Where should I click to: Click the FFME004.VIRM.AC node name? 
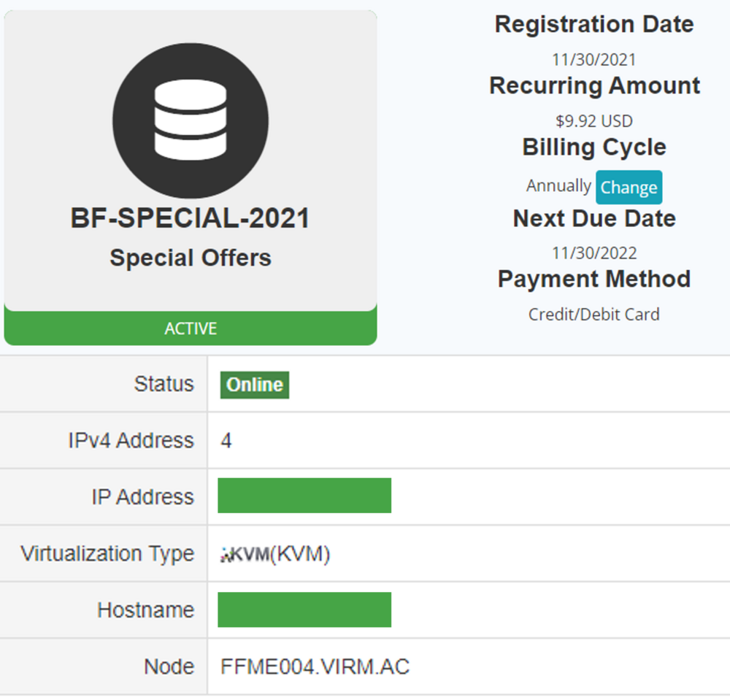click(315, 666)
